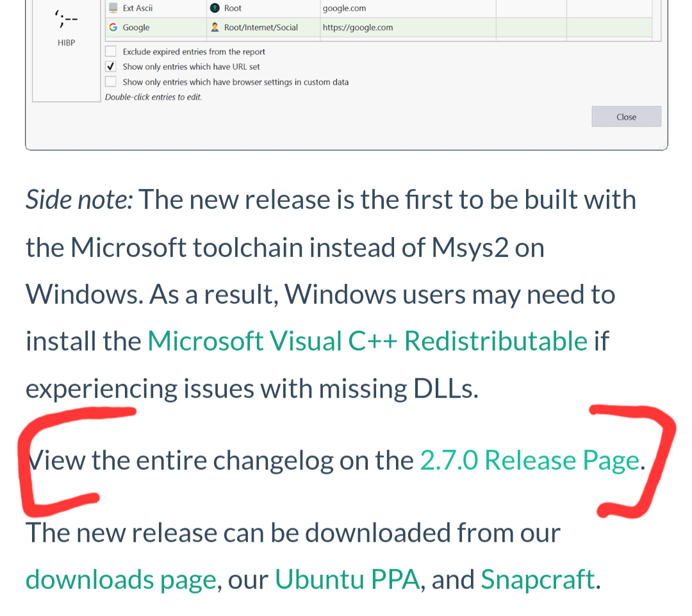This screenshot has width=692, height=616.
Task: Visit the downloads page link
Action: click(120, 579)
